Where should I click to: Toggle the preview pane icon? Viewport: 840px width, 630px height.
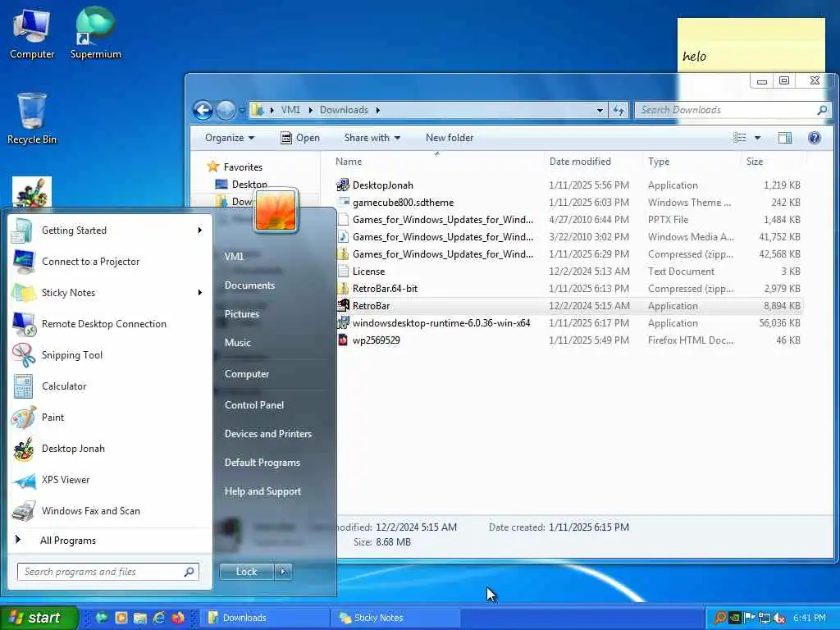tap(785, 138)
